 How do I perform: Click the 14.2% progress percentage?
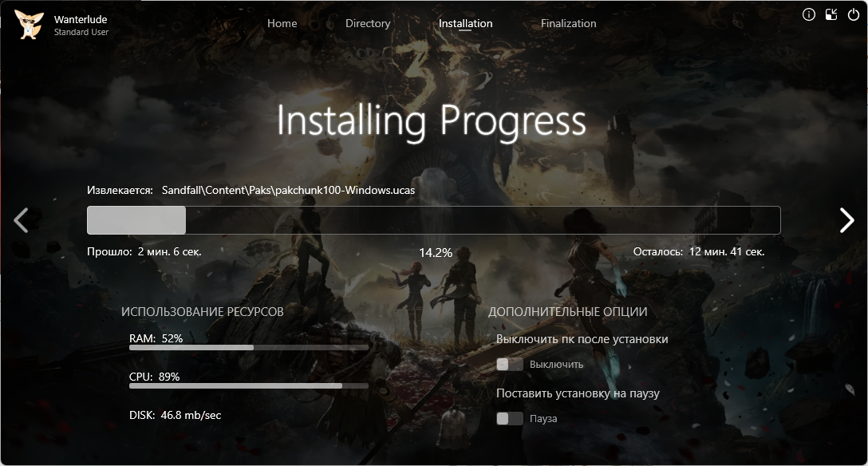tap(436, 252)
